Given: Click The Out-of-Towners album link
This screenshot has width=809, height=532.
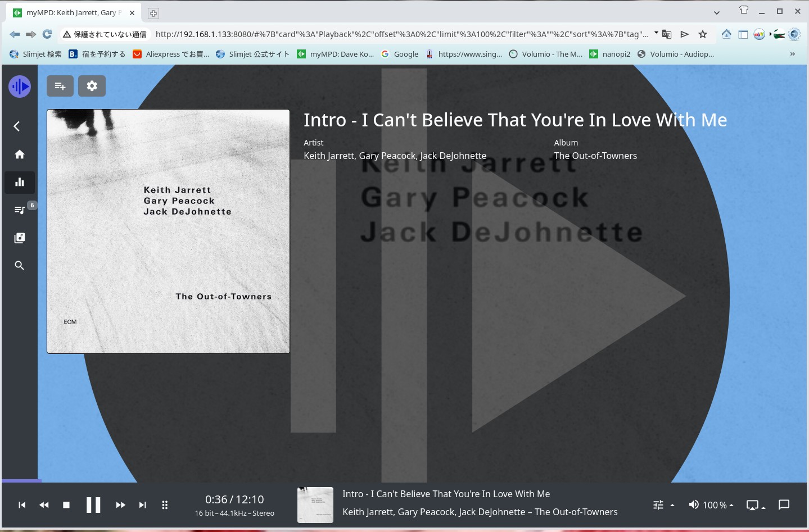Looking at the screenshot, I should [595, 156].
